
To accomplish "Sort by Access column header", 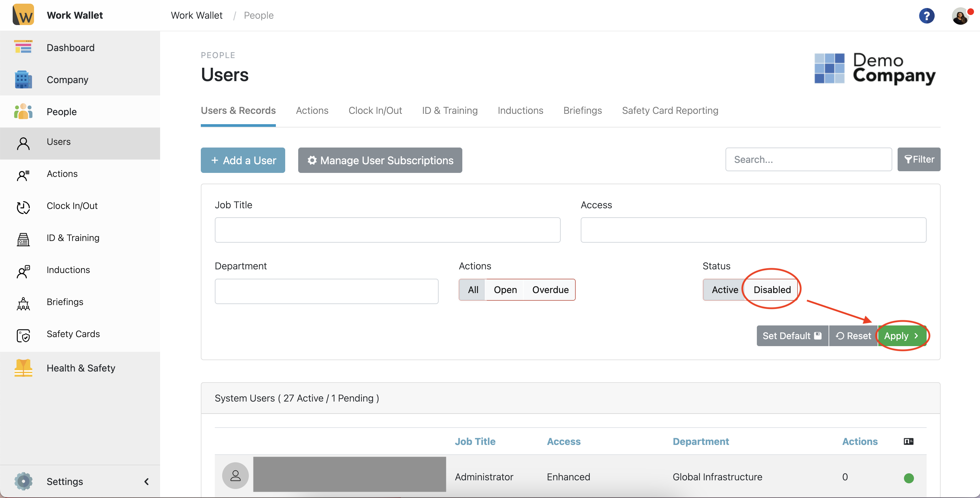I will (563, 442).
